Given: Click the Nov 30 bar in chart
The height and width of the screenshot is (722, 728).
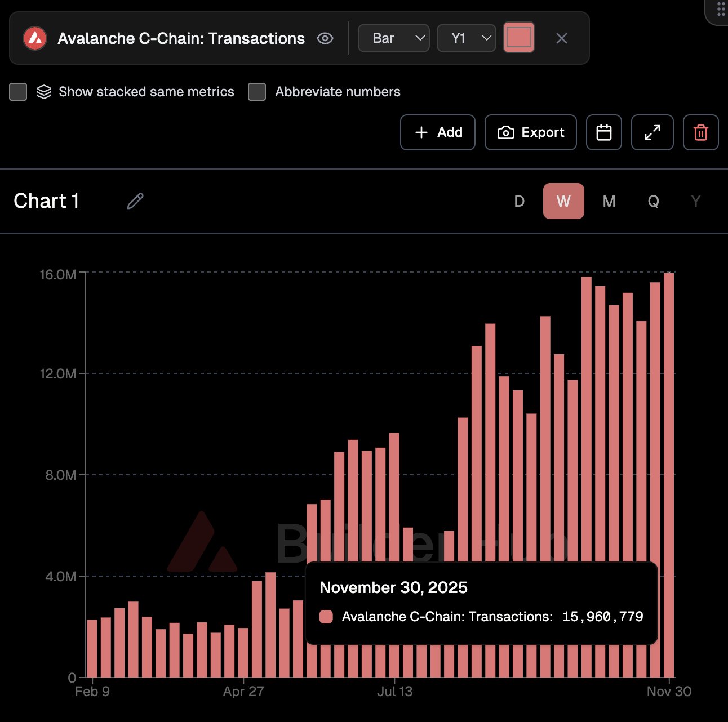Looking at the screenshot, I should point(669,475).
